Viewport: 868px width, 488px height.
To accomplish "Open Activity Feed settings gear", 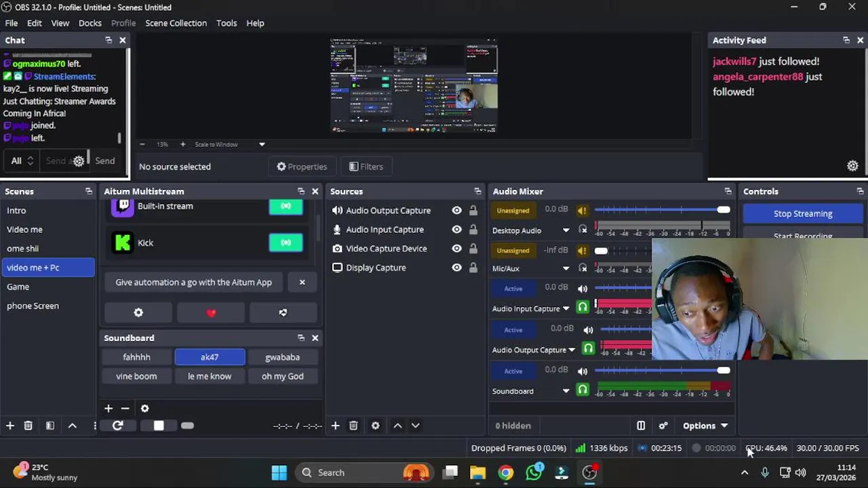I will tap(852, 166).
